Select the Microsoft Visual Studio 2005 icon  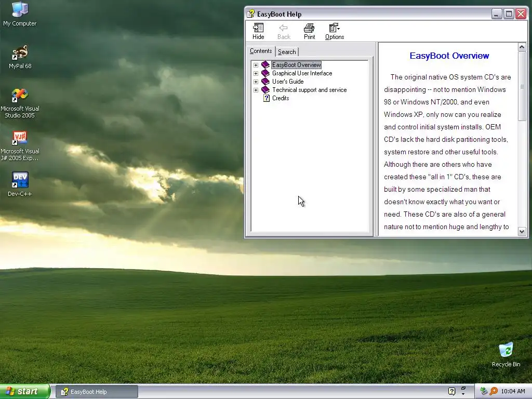(x=20, y=103)
